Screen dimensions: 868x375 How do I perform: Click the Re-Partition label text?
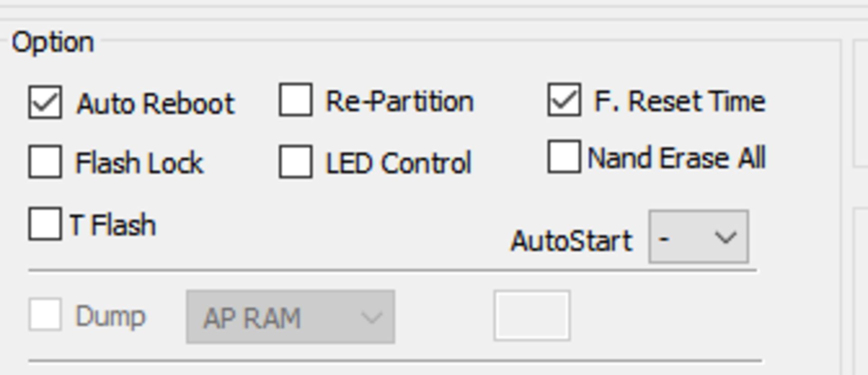click(x=400, y=101)
